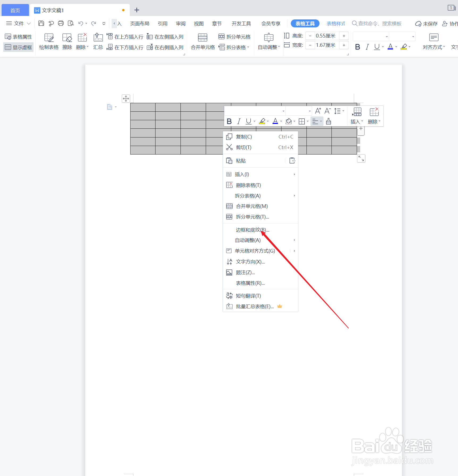
Task: Switch to the Page Layout (页面布局) tab
Action: [140, 24]
